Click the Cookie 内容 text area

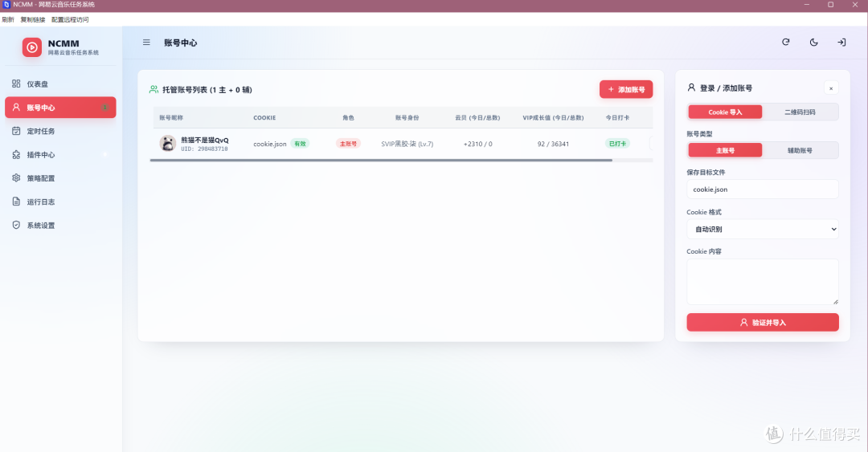[762, 282]
